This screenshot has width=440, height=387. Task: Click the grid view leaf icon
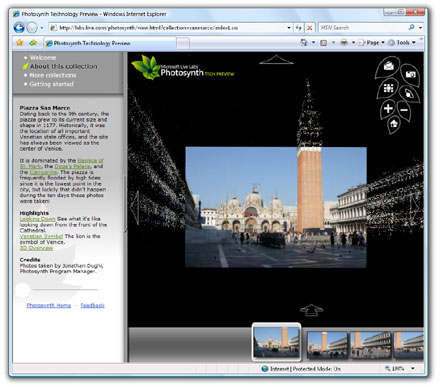point(388,88)
